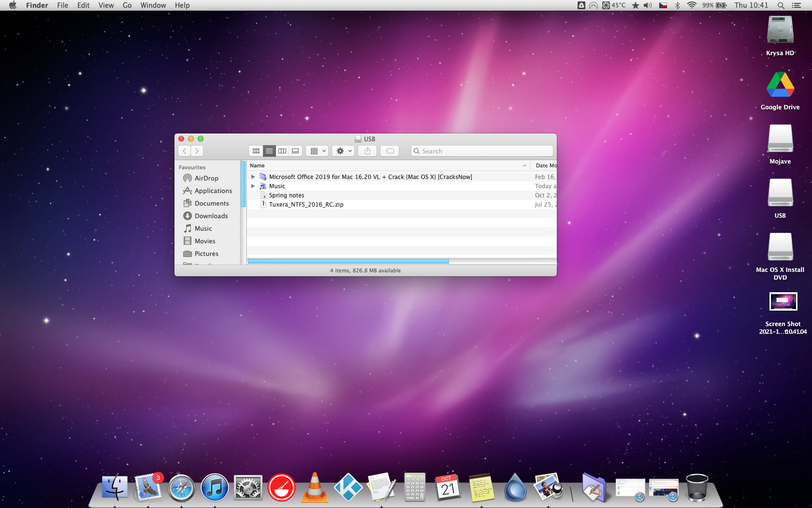Click the Share toolbar icon

pos(367,151)
